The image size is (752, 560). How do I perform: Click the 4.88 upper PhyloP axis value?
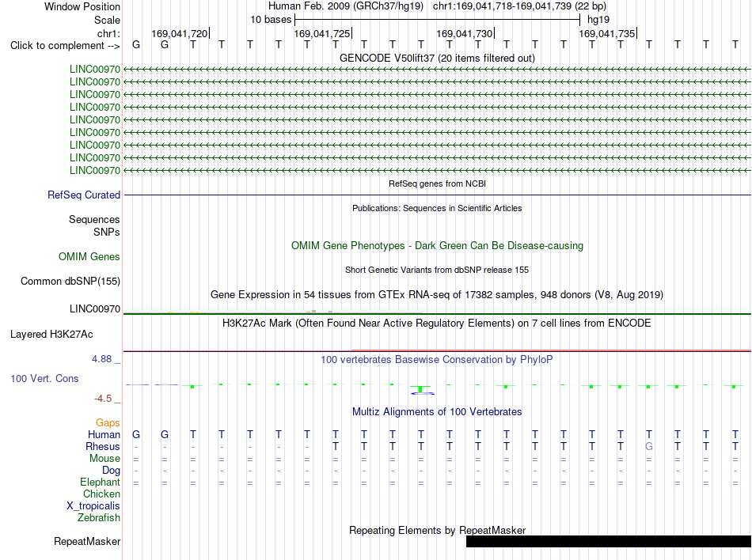pyautogui.click(x=101, y=359)
